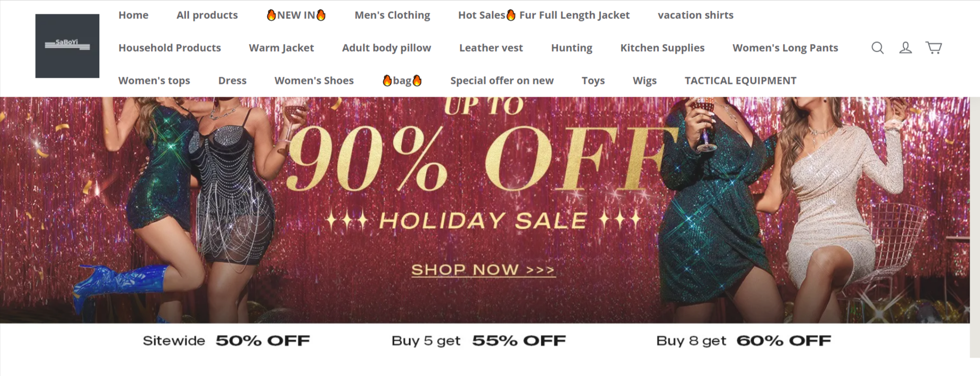
Task: Go to the Home menu item
Action: 134,15
